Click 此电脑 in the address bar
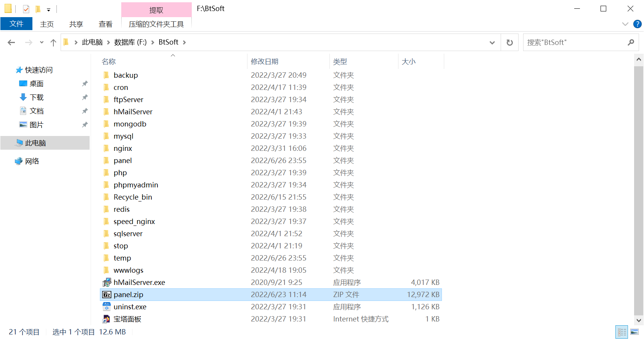The height and width of the screenshot is (339, 644). pyautogui.click(x=92, y=42)
